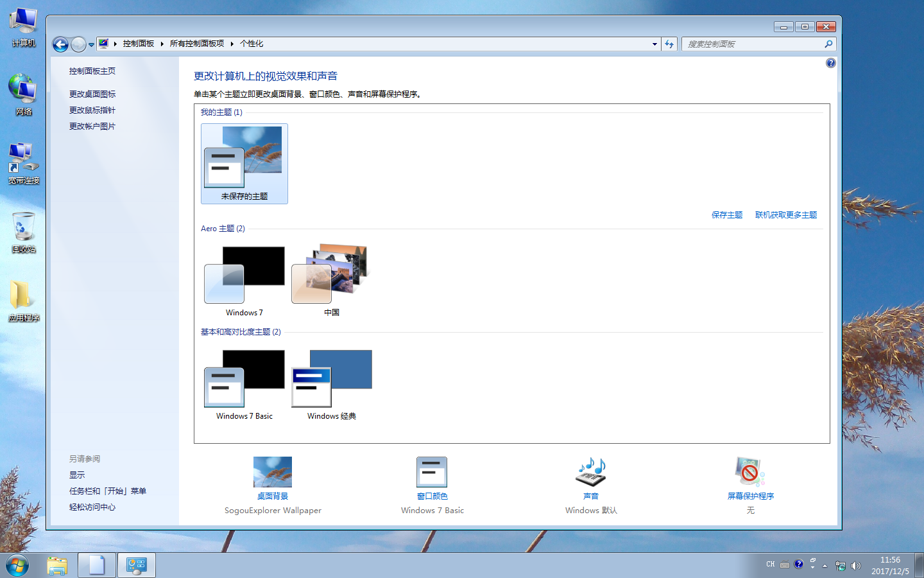Image resolution: width=924 pixels, height=578 pixels.
Task: Open the address bar history dropdown
Action: pos(654,44)
